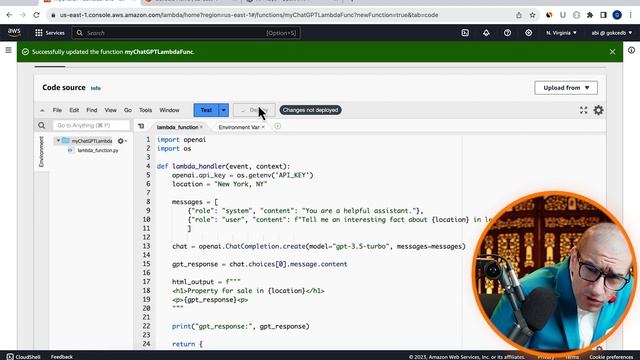640x360 pixels.
Task: Open myChatGPTLambda folder settings gear
Action: [x=121, y=141]
